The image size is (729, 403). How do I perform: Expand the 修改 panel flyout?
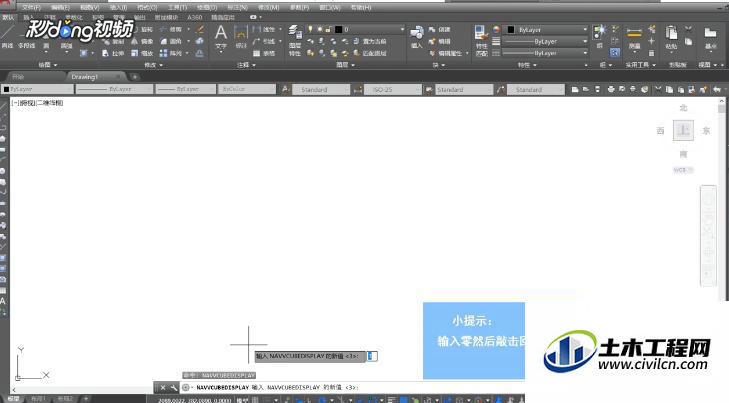pyautogui.click(x=154, y=65)
